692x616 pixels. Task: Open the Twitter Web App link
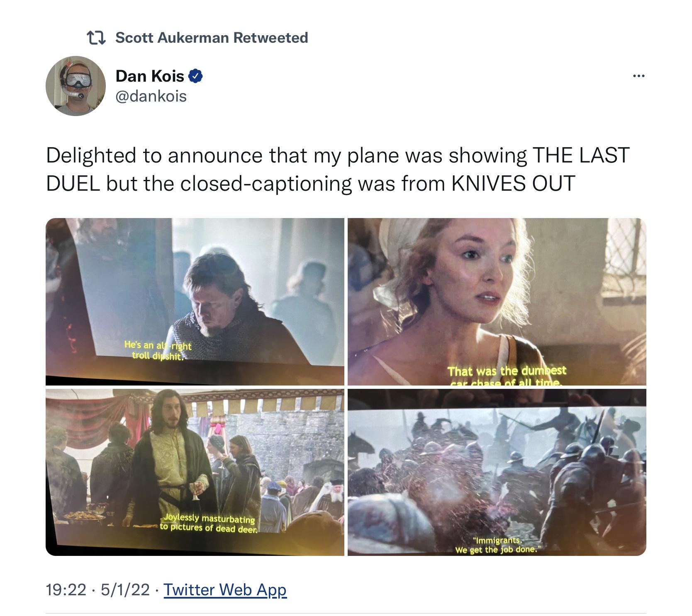point(225,589)
